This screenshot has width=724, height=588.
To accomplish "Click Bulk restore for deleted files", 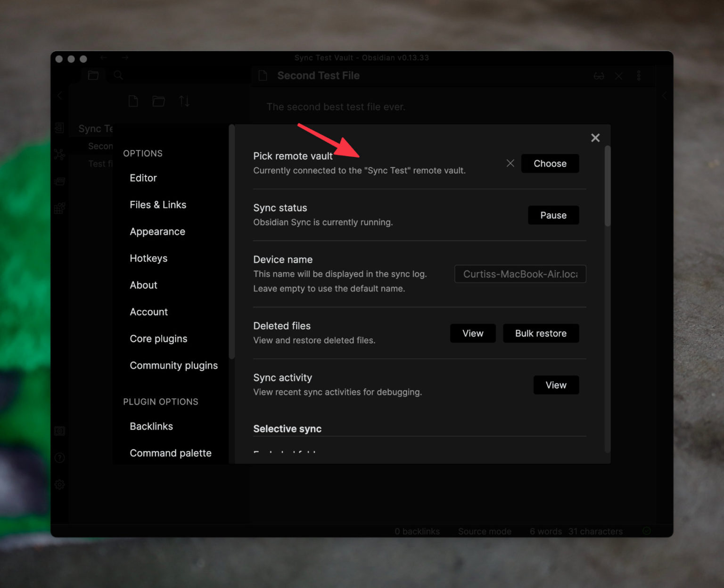I will [x=541, y=333].
